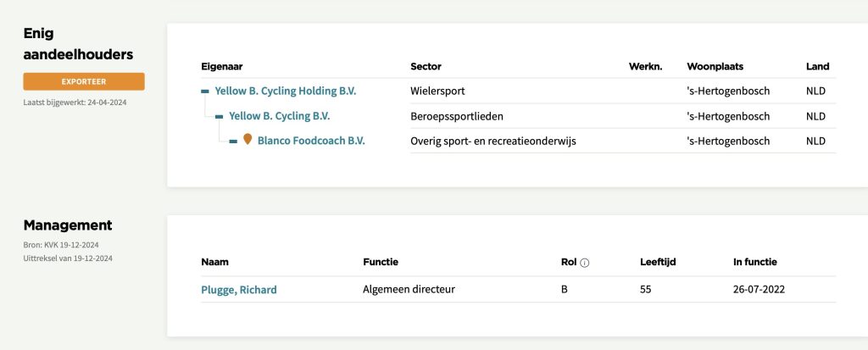Open the Yellow B. Cycling B.V. link

pyautogui.click(x=280, y=116)
